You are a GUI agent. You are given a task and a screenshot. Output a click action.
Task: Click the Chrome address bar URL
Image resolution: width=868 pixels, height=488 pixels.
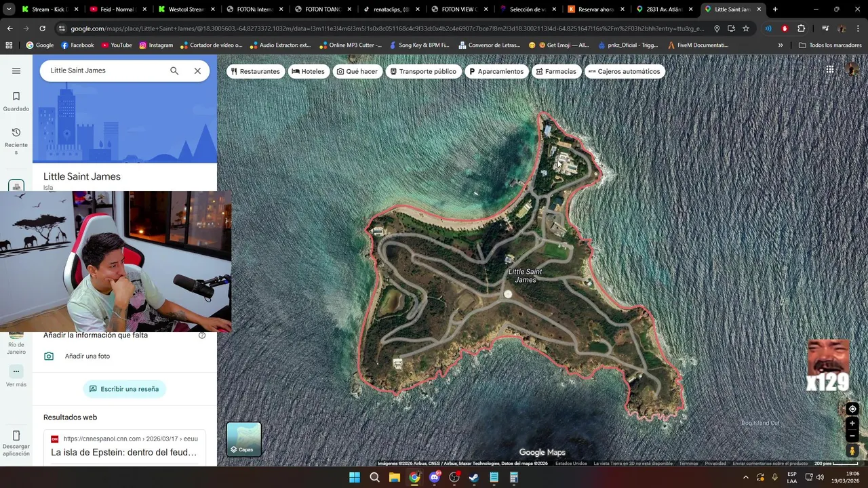click(x=387, y=28)
